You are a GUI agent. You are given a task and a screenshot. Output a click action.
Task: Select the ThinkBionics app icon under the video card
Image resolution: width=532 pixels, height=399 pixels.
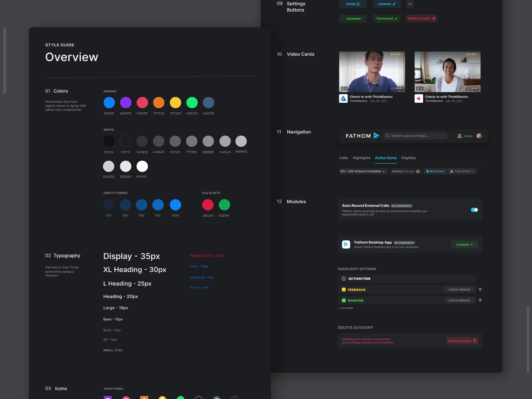pyautogui.click(x=343, y=98)
